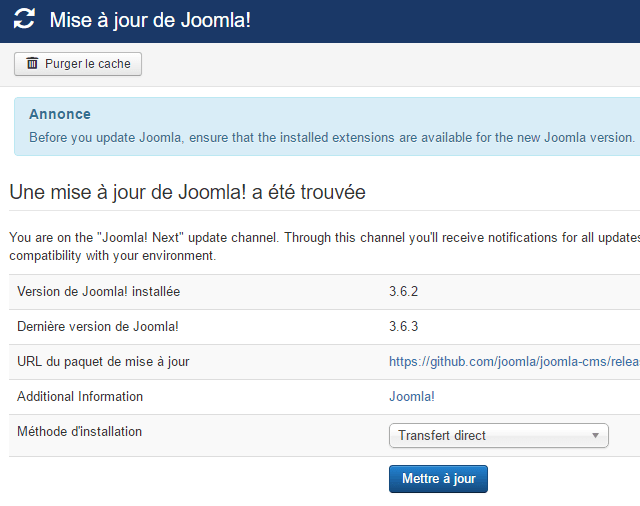Screen dimensions: 640x506
Task: Click the Annonce heading in the notice
Action: click(60, 114)
